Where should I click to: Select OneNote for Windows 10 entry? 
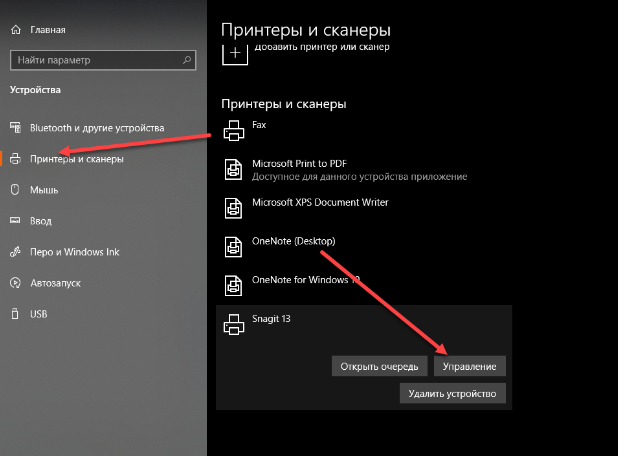306,280
